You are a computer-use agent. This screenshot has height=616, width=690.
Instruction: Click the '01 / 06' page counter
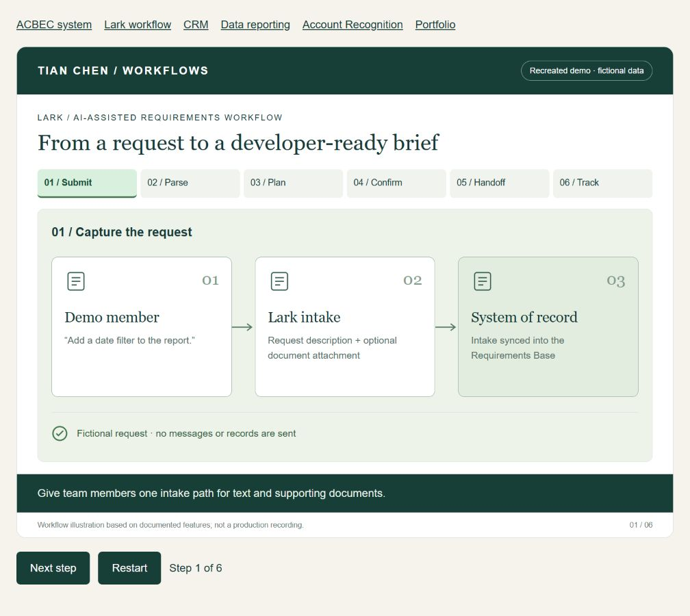(641, 525)
